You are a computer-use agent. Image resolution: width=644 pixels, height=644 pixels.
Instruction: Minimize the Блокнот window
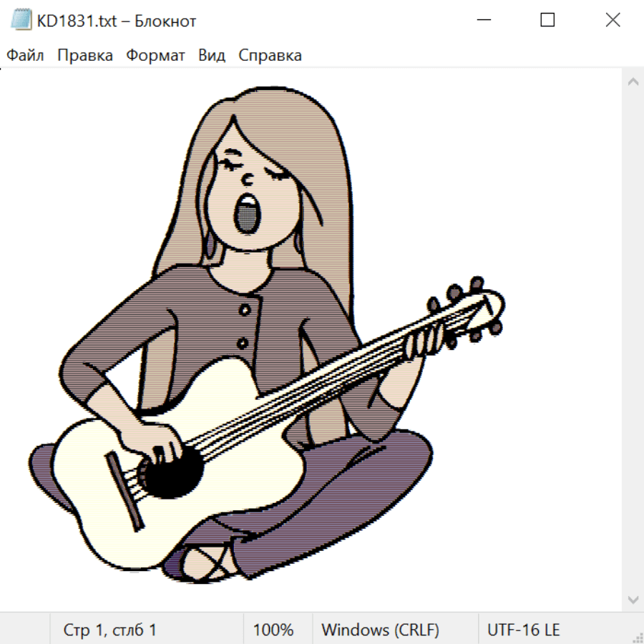(x=483, y=21)
